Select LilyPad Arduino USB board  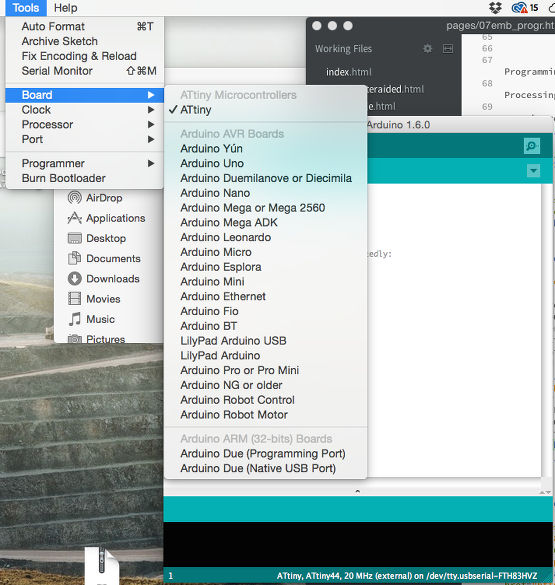(x=266, y=341)
